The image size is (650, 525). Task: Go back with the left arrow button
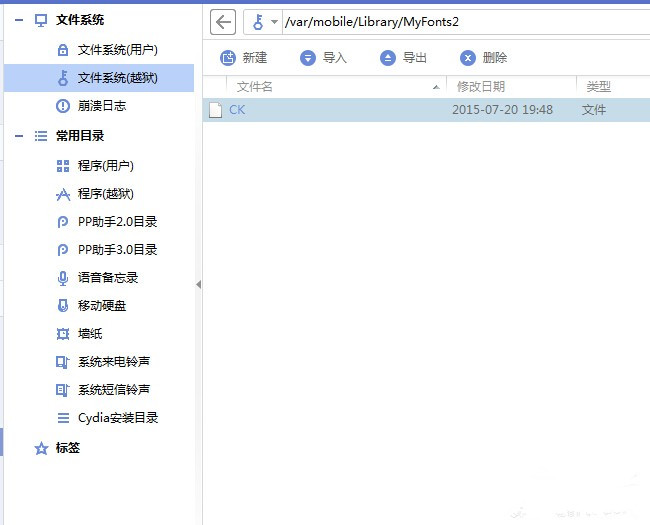tap(223, 22)
